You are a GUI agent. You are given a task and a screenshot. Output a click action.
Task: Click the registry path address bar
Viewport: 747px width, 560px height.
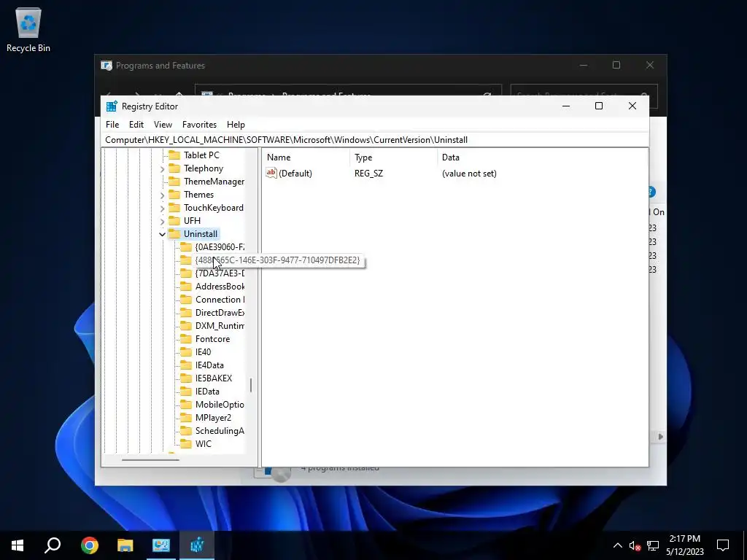tap(375, 139)
